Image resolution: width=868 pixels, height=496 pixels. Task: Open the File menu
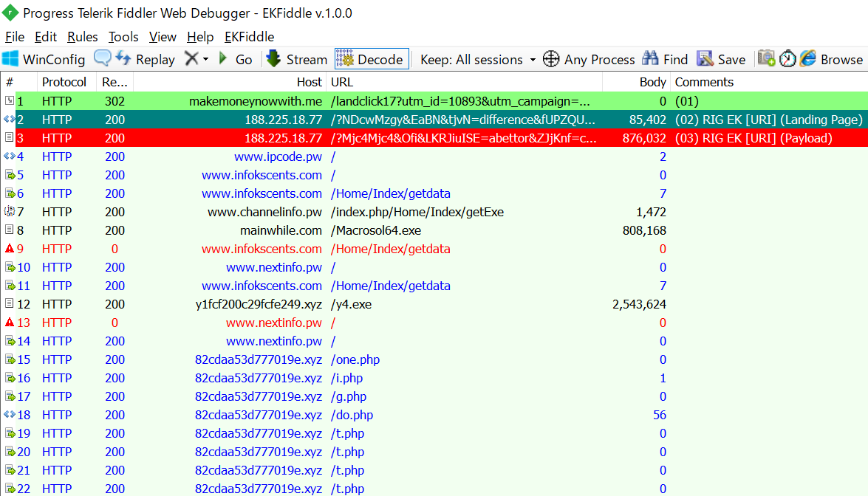[14, 36]
